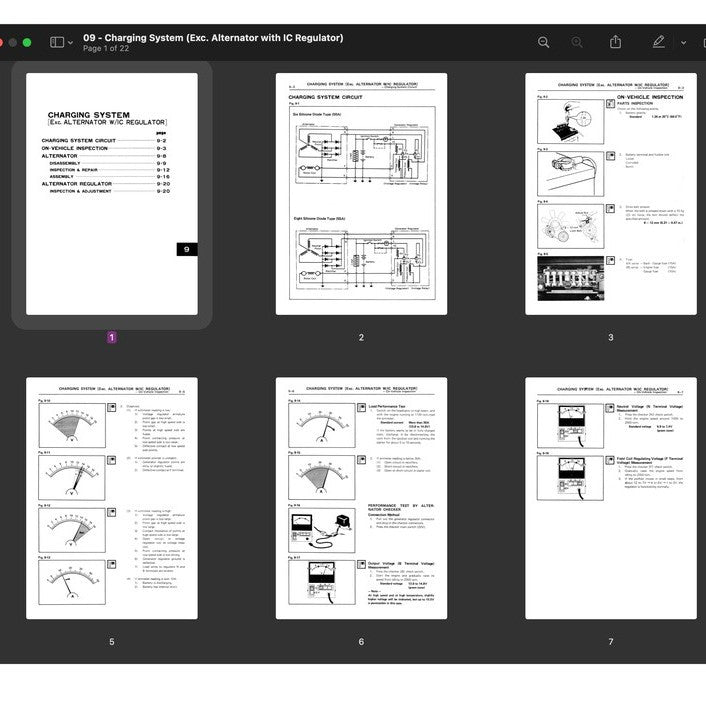This screenshot has width=706, height=706.
Task: Click the green full-screen window button
Action: (x=27, y=43)
